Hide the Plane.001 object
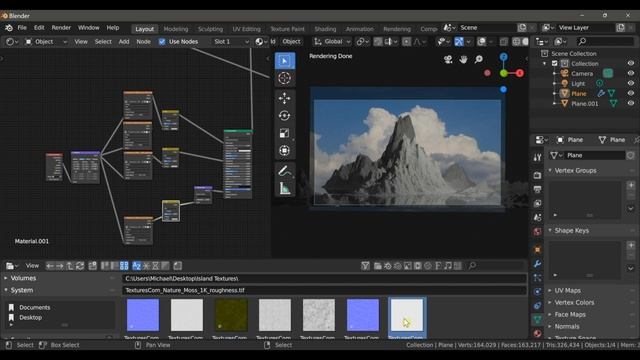 [631, 103]
